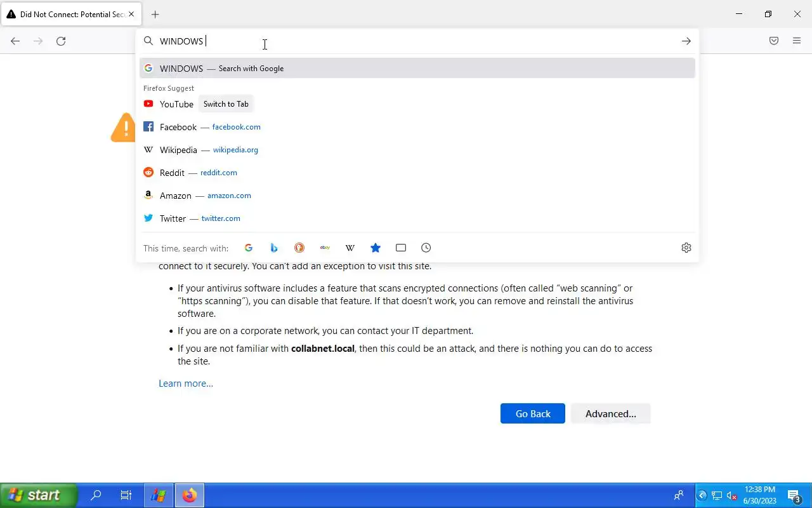Search this time with Google icon
This screenshot has height=508, width=812.
point(249,248)
